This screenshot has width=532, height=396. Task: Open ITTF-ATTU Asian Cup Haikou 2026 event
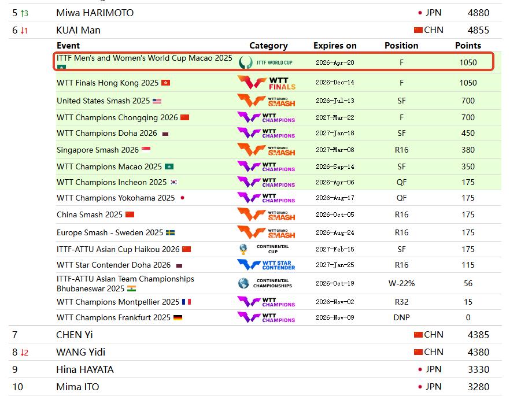coord(118,249)
